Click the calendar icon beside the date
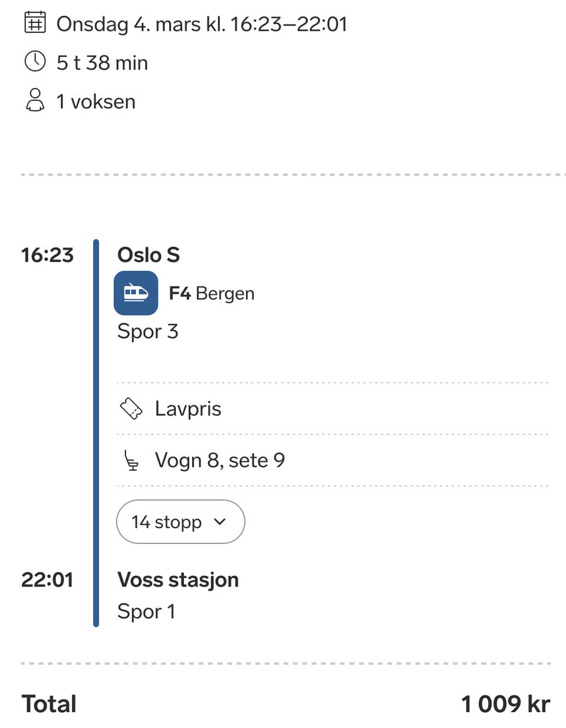This screenshot has height=728, width=566. (x=35, y=23)
